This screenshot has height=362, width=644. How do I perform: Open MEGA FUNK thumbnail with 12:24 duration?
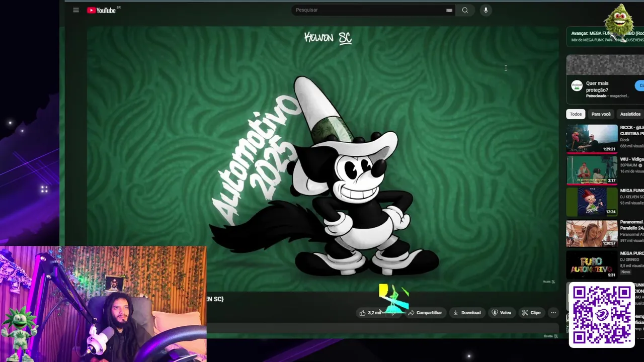pyautogui.click(x=592, y=201)
